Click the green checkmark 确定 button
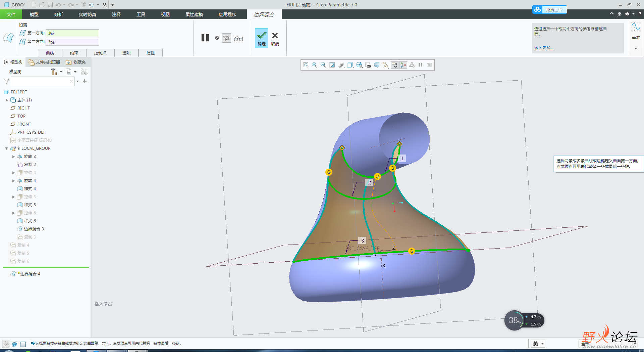644x352 pixels. 262,38
